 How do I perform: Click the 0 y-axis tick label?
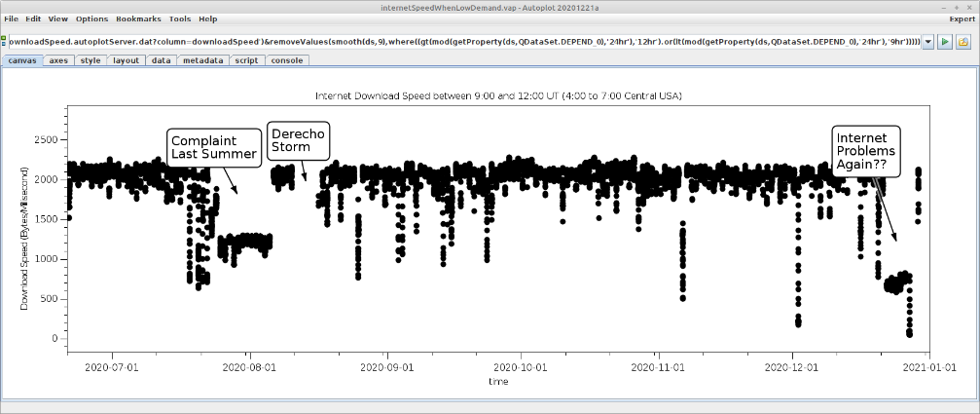[x=56, y=338]
